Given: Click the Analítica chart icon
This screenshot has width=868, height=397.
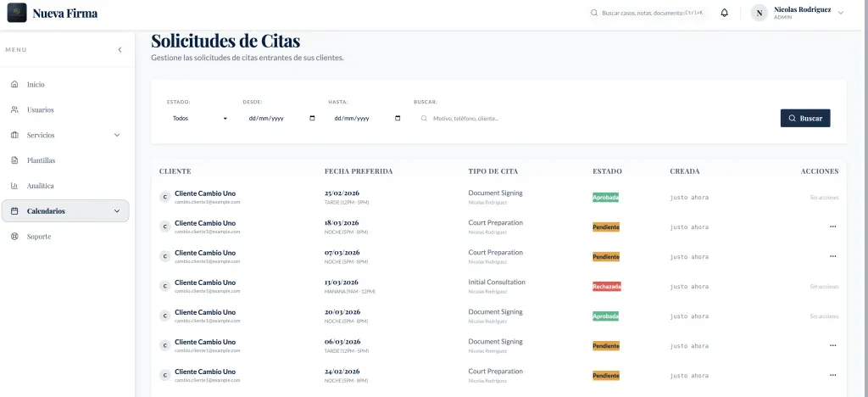Looking at the screenshot, I should pyautogui.click(x=15, y=186).
